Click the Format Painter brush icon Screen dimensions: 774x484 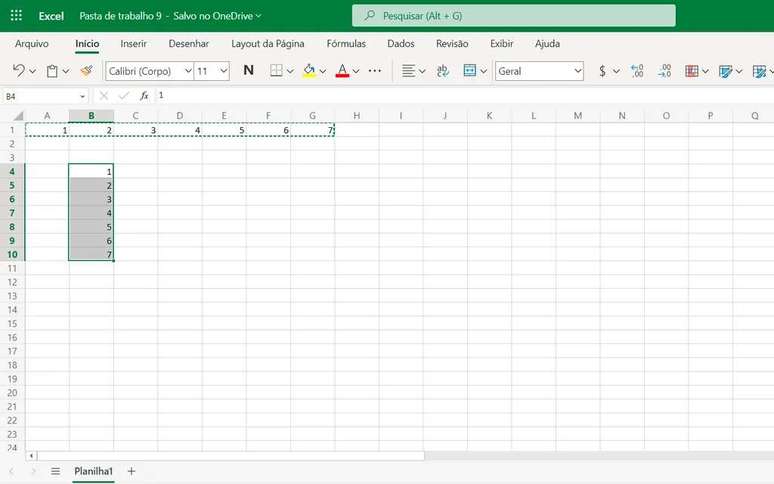pyautogui.click(x=86, y=71)
